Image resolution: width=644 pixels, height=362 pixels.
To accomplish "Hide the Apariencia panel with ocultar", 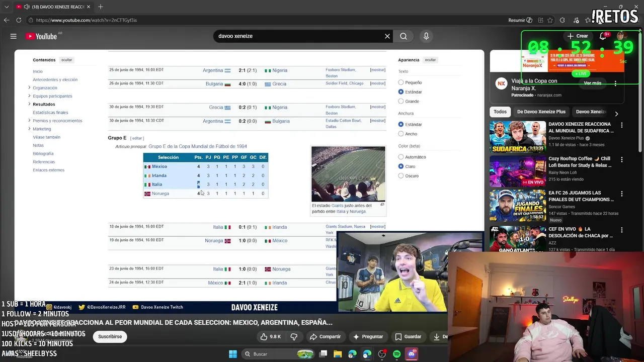I will tap(430, 60).
